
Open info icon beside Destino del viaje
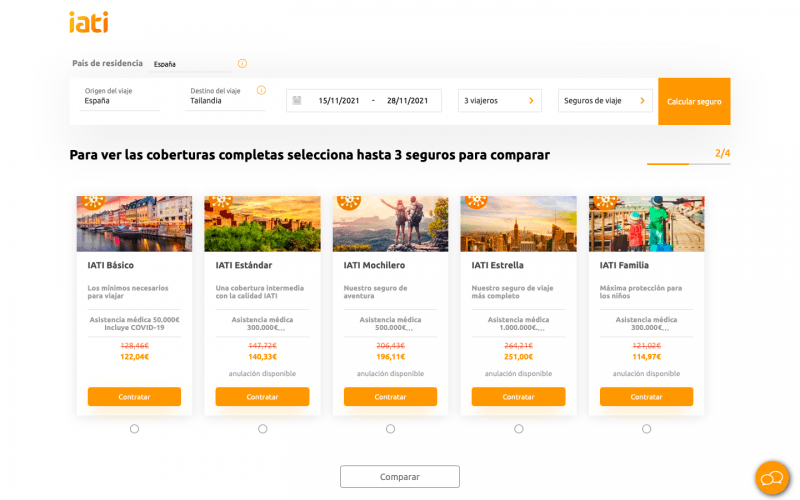click(261, 90)
